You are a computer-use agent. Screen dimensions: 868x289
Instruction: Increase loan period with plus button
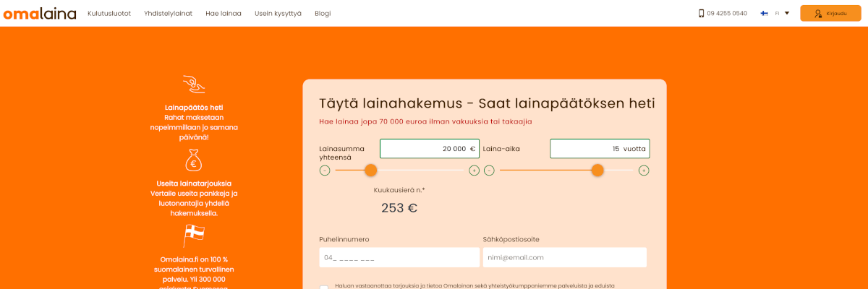click(x=644, y=171)
